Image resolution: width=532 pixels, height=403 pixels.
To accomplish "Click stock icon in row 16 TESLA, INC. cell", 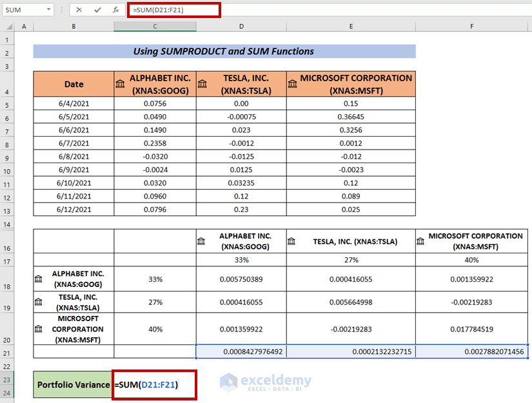I will tap(291, 241).
